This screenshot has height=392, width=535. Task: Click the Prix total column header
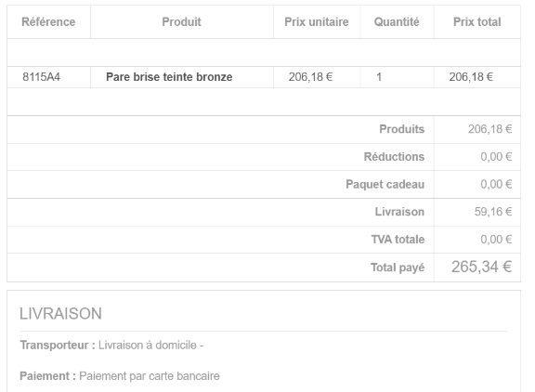pos(477,22)
